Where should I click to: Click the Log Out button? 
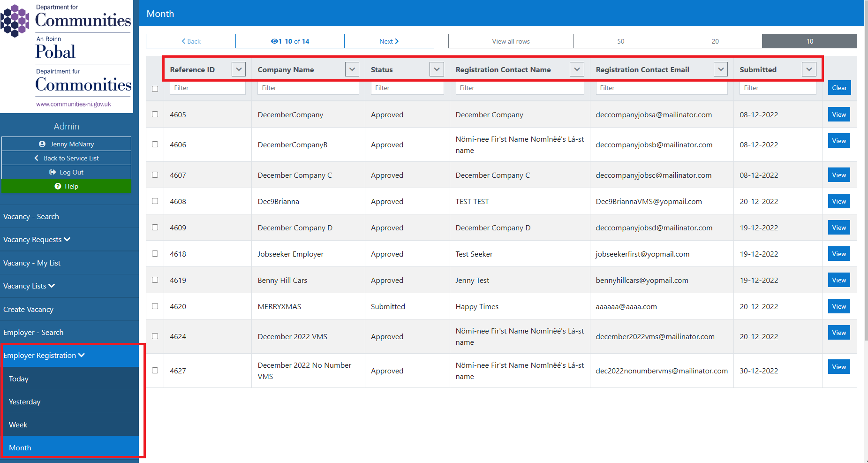point(66,172)
